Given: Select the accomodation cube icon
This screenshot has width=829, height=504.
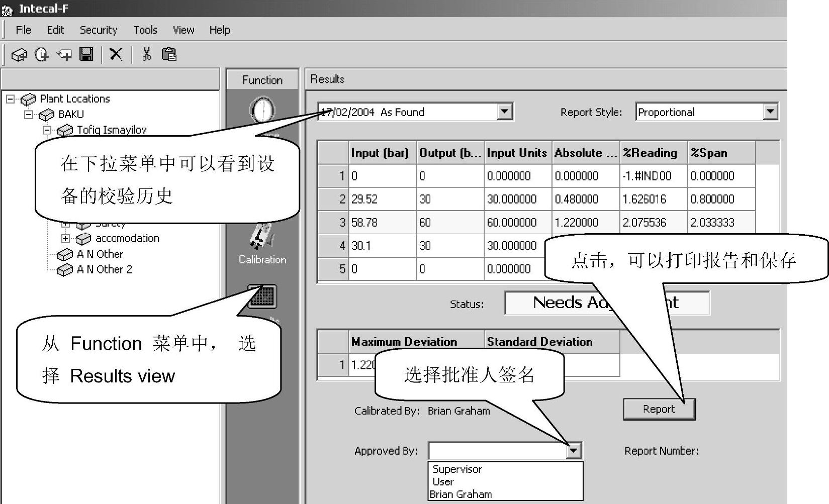Looking at the screenshot, I should click(83, 239).
